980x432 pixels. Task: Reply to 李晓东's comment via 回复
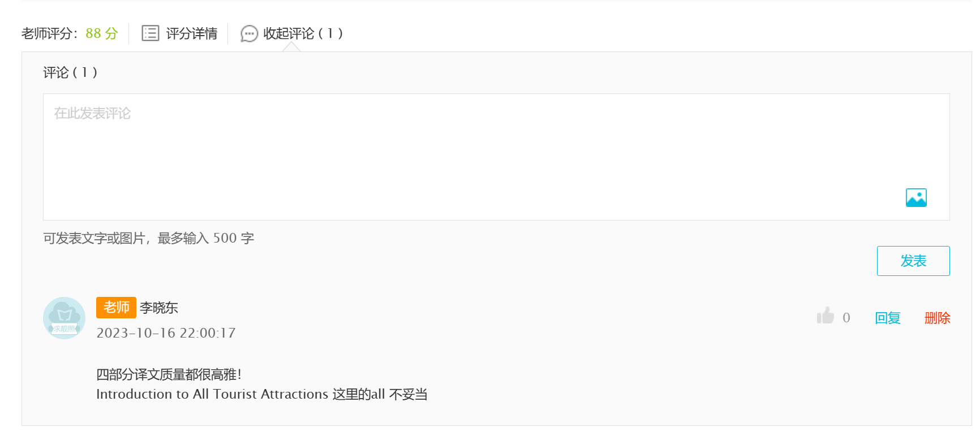tap(887, 318)
